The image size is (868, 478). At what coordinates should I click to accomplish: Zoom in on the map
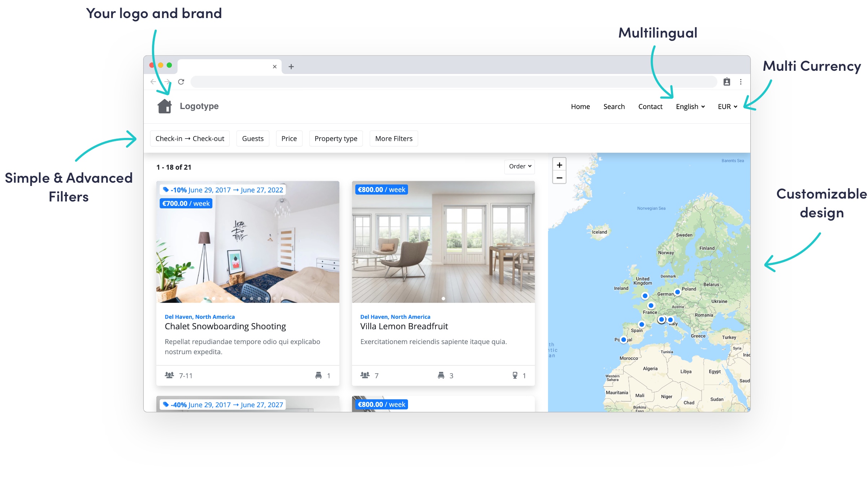[x=559, y=165]
